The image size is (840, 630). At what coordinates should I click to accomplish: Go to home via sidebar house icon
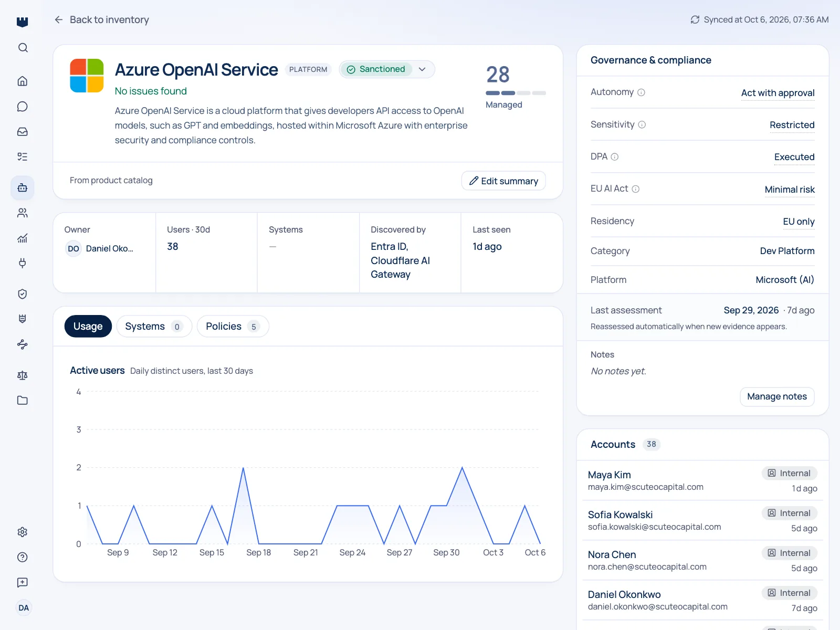pyautogui.click(x=23, y=81)
